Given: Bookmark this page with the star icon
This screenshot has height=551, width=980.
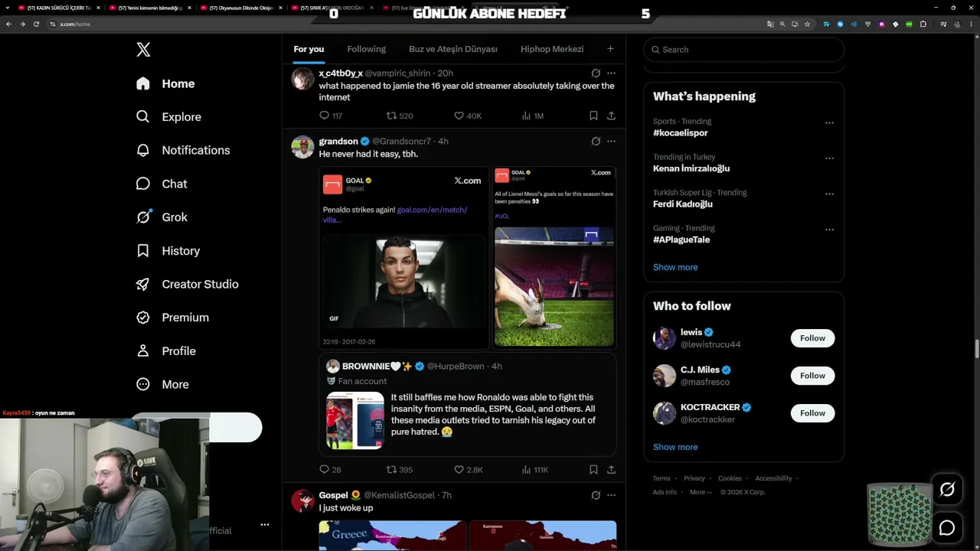Looking at the screenshot, I should click(x=807, y=24).
